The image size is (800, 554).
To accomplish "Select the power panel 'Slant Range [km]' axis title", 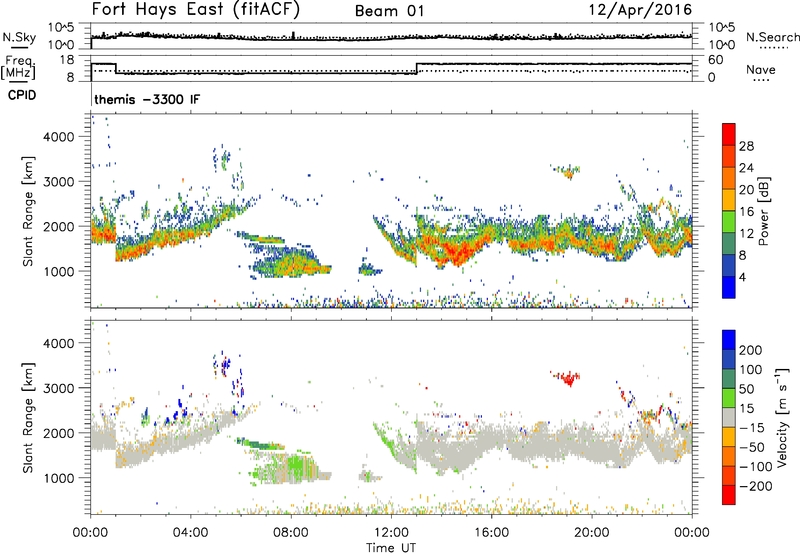I will pos(28,211).
